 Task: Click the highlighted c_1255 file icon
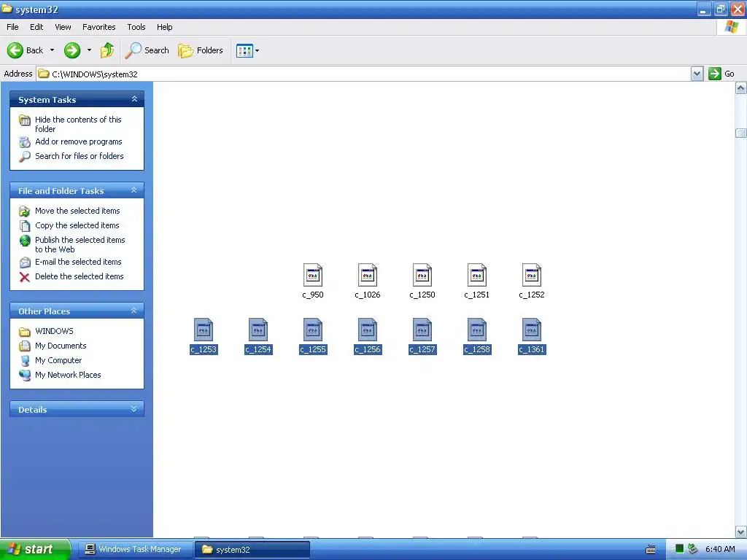[313, 330]
